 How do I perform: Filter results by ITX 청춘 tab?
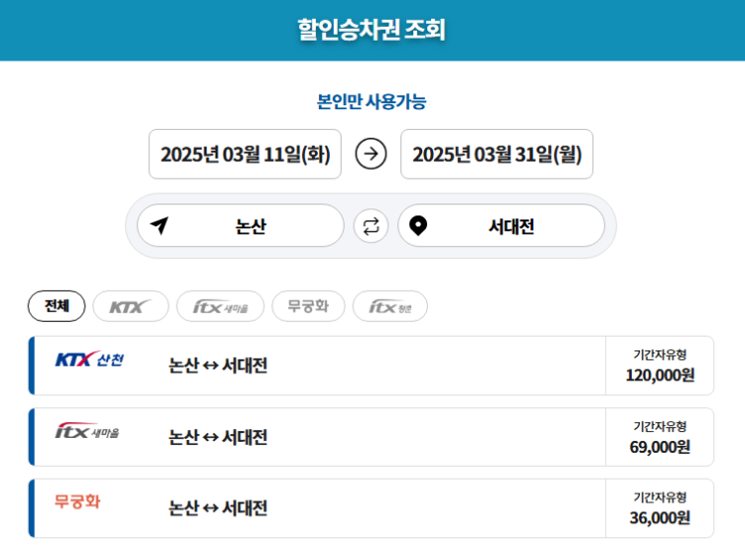coord(390,306)
